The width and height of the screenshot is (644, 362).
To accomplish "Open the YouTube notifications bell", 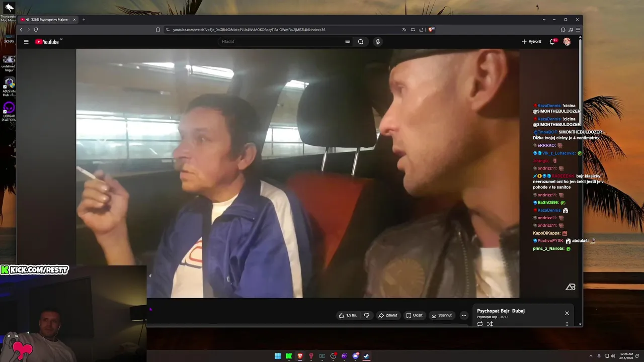I will (x=552, y=42).
